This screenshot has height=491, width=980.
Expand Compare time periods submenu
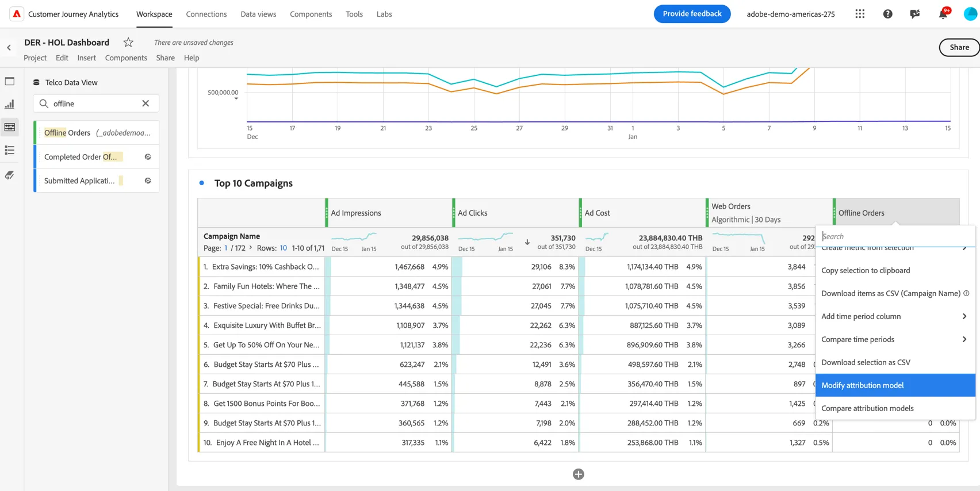(x=964, y=339)
